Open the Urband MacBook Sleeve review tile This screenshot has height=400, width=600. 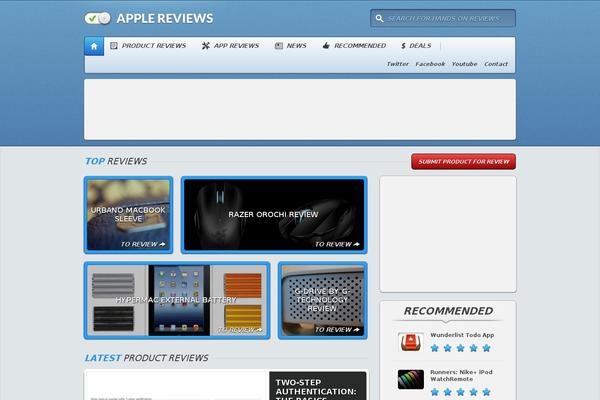coord(128,215)
